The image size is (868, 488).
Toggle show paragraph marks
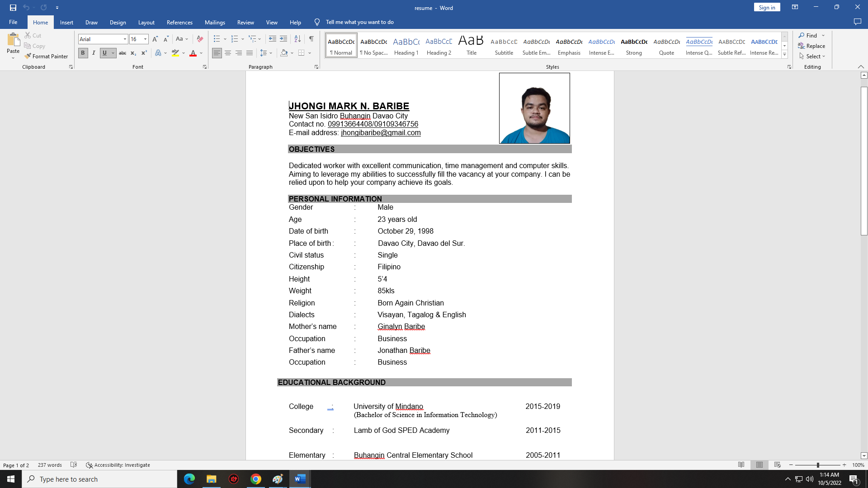pyautogui.click(x=311, y=39)
